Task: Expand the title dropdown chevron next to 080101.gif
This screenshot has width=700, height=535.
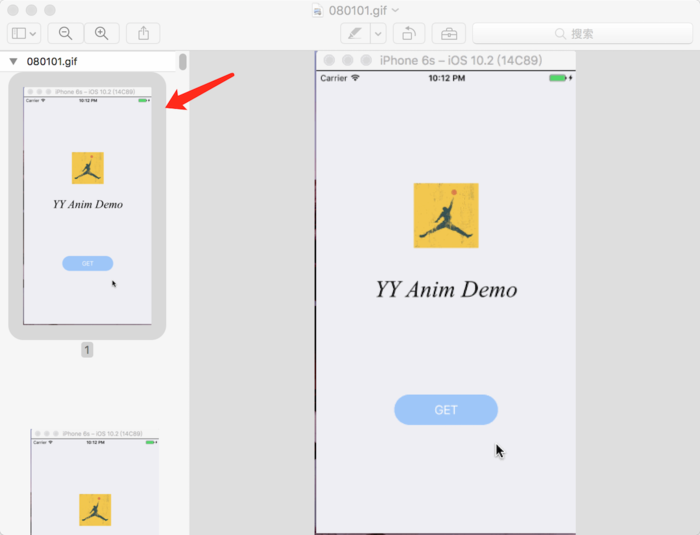Action: pos(395,10)
